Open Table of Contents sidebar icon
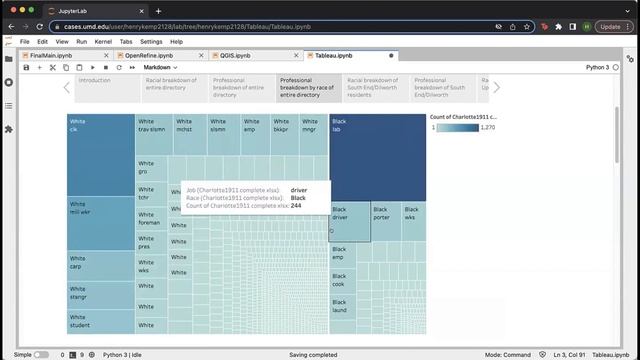 coord(9,106)
